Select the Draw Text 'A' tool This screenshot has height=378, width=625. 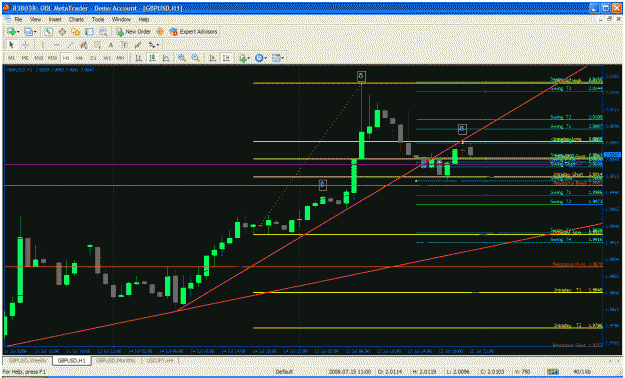pyautogui.click(x=111, y=45)
